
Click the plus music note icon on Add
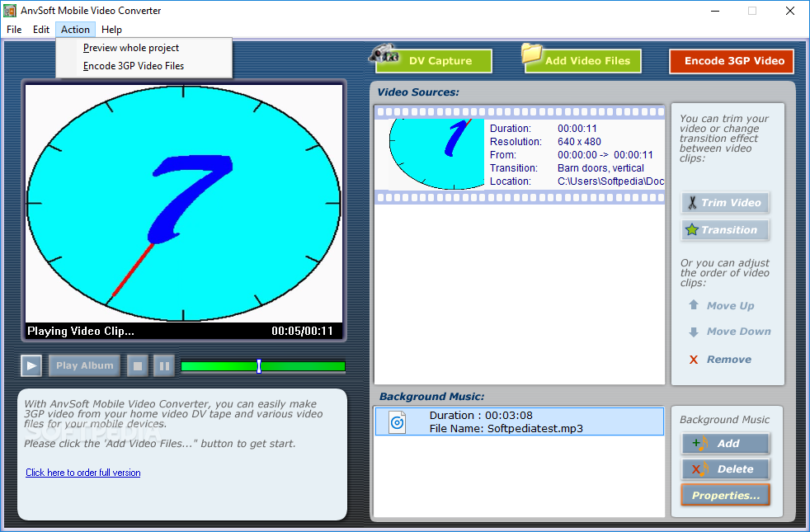700,443
